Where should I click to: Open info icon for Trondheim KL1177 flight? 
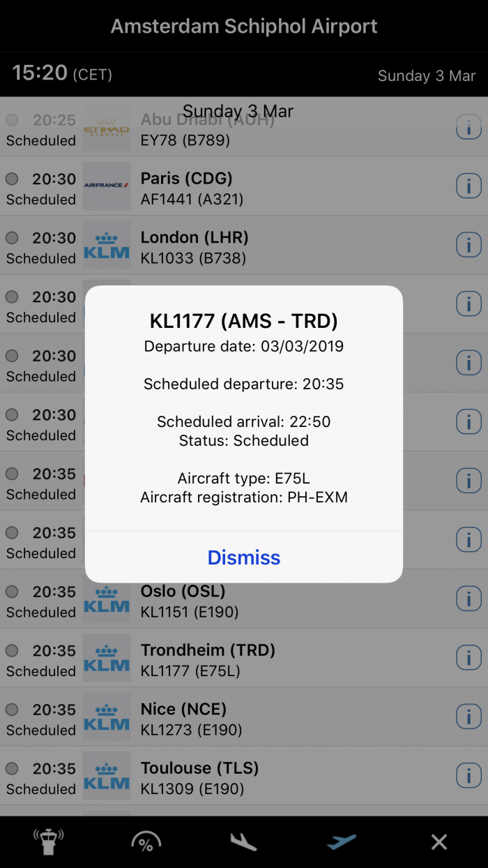point(468,657)
